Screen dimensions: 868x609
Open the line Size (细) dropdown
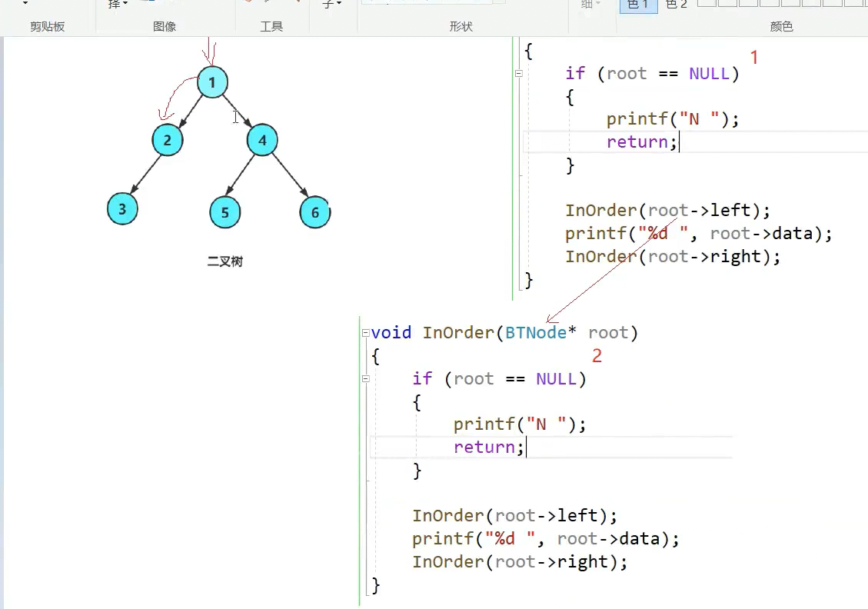click(x=590, y=4)
